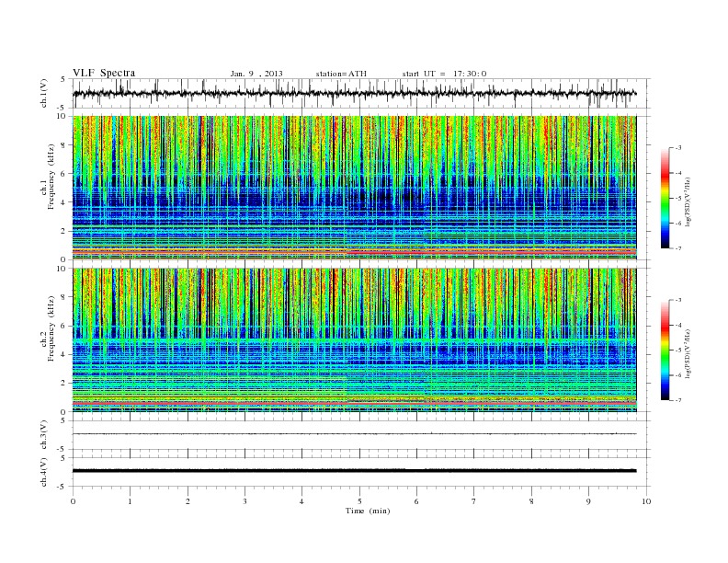
Task: Click the ch.1 PSD color scale bar
Action: 665,199
